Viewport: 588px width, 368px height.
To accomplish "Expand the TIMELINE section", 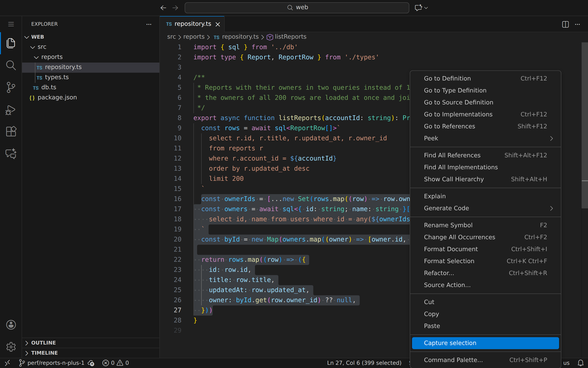I will 91,353.
